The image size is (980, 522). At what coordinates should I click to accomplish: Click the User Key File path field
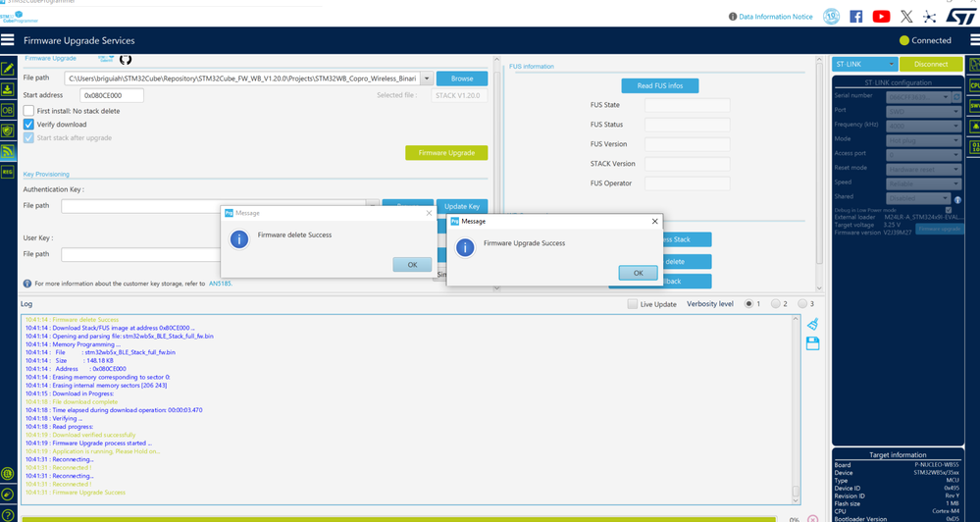[x=141, y=254]
